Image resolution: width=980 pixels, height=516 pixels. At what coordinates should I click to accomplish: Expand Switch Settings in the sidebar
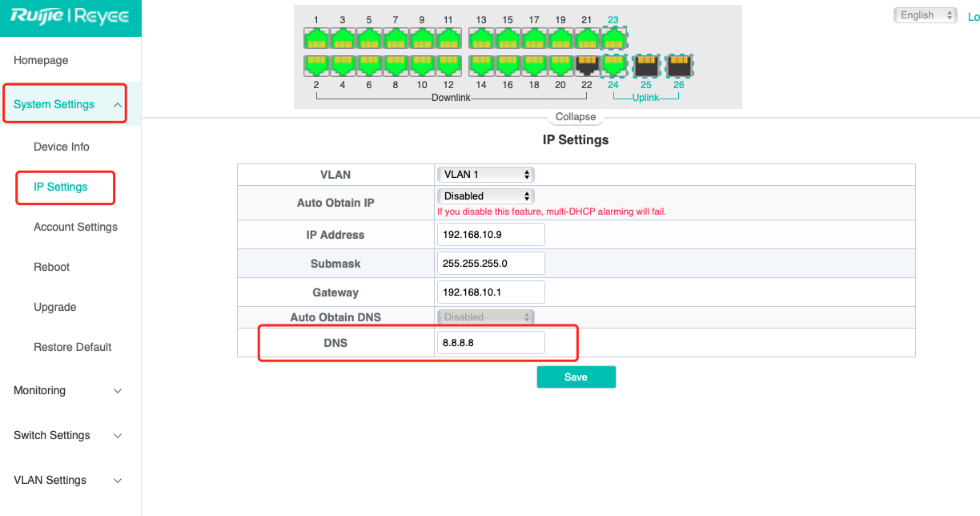pos(68,436)
